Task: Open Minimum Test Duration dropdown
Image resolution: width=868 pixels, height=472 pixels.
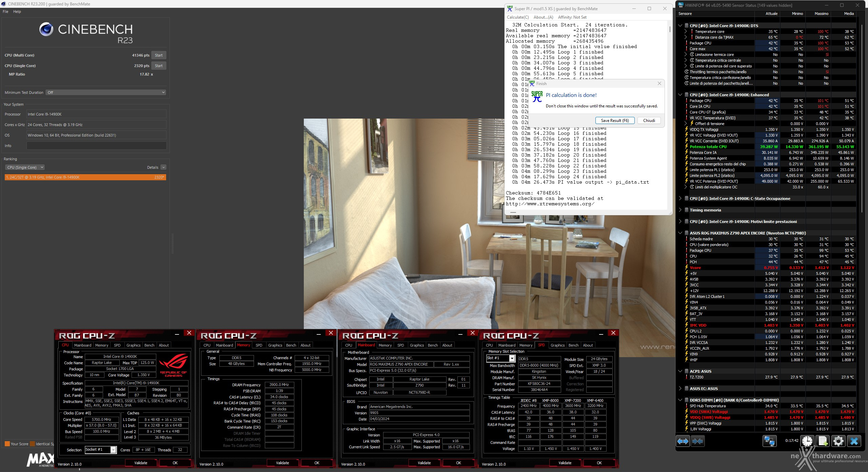Action: pos(106,93)
